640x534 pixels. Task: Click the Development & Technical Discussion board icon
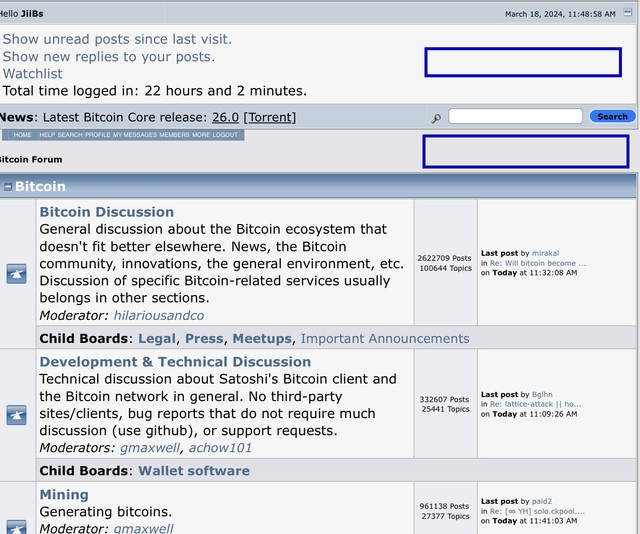16,415
